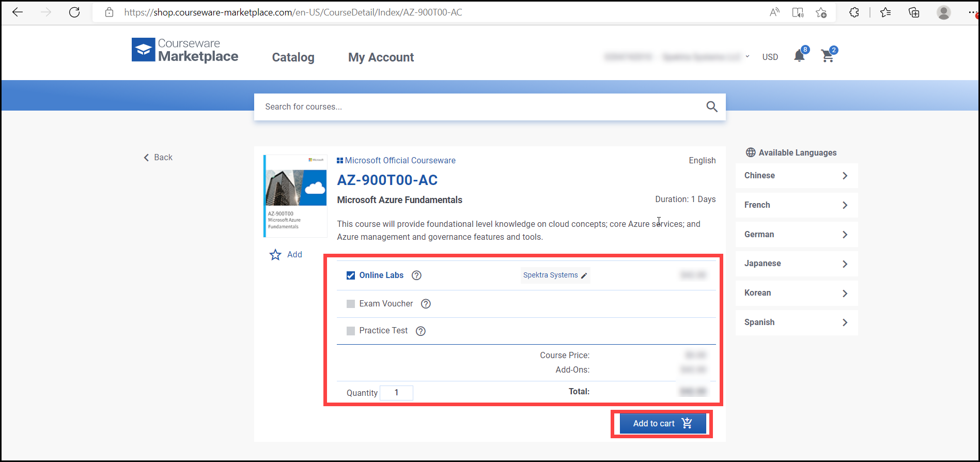Click the Total label

pyautogui.click(x=579, y=392)
